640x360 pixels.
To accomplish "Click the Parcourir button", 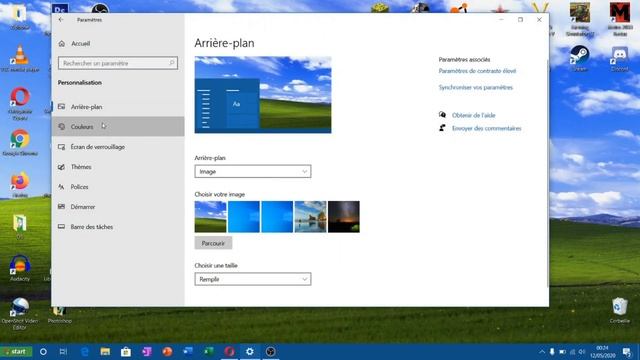I will (213, 243).
